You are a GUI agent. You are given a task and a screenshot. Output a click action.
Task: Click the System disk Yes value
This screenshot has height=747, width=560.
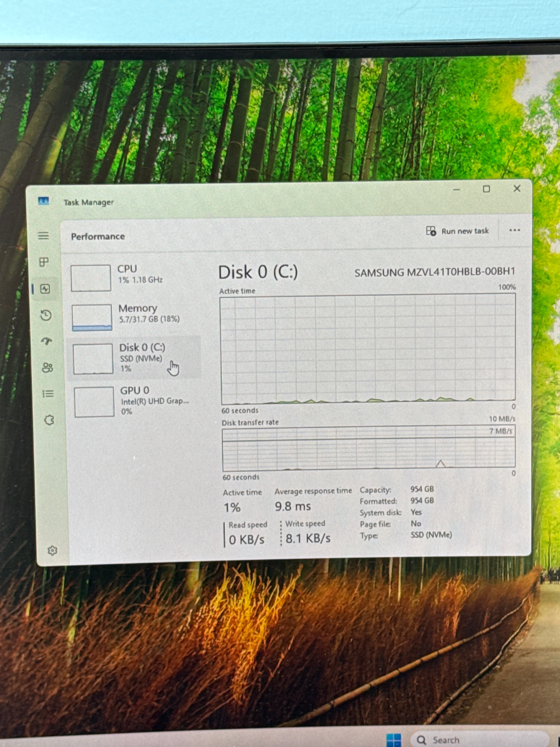point(416,512)
